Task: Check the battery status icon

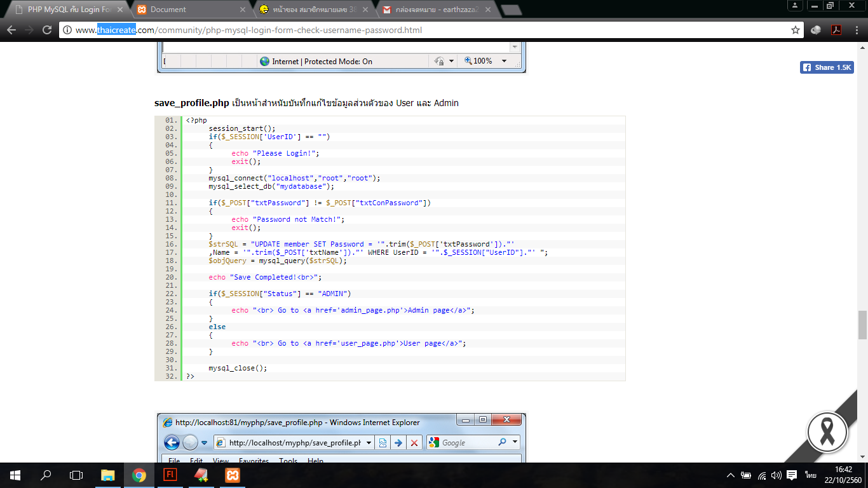Action: 746,475
